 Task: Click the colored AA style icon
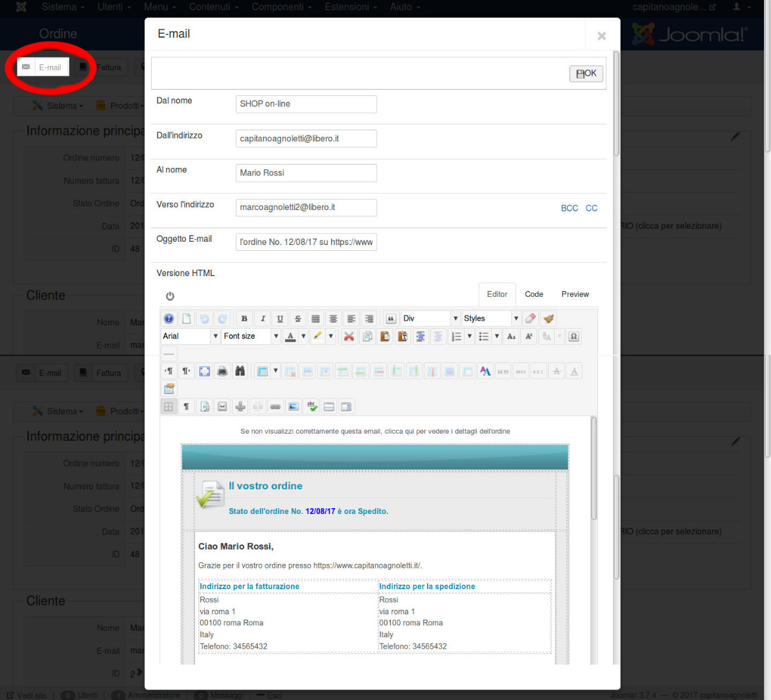485,371
